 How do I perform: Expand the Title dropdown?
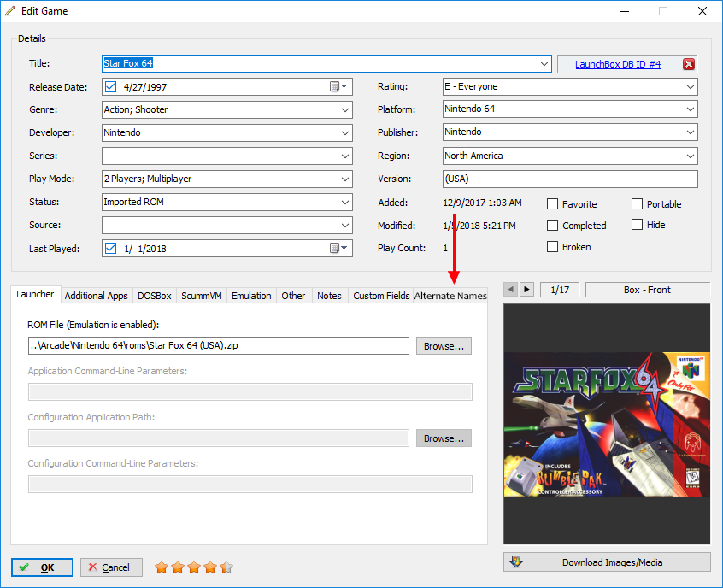(x=544, y=63)
